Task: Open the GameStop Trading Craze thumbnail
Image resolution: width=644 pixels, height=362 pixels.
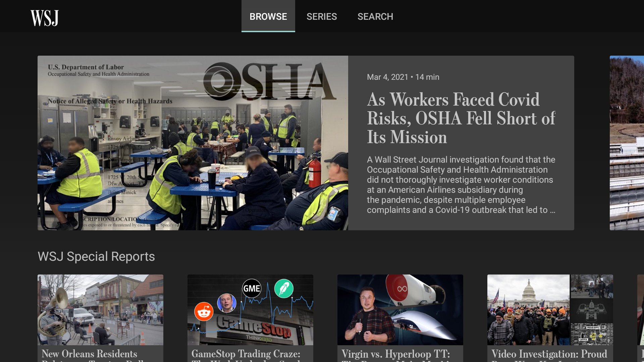Action: coord(250,310)
